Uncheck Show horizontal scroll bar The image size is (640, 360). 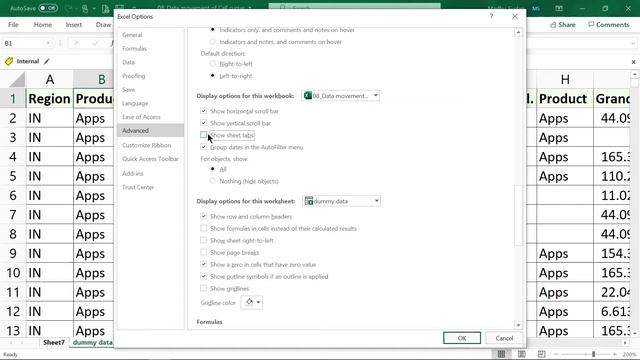click(204, 111)
